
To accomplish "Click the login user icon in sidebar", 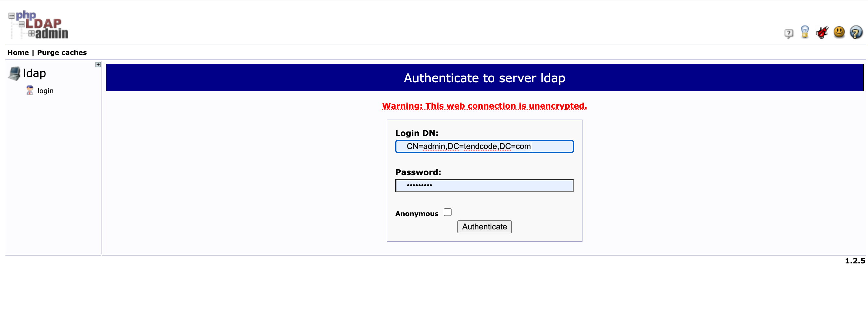I will [30, 90].
